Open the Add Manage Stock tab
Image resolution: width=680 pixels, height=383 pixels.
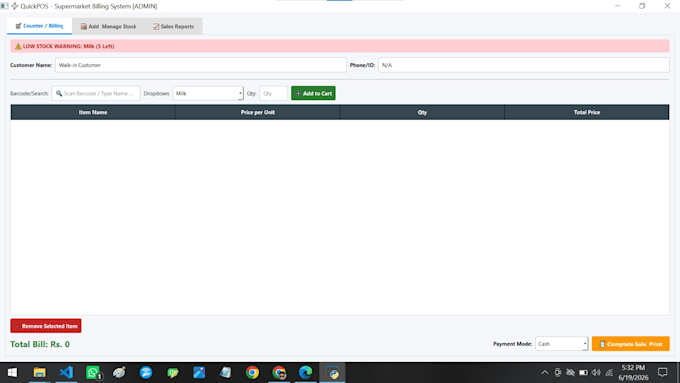click(x=108, y=26)
